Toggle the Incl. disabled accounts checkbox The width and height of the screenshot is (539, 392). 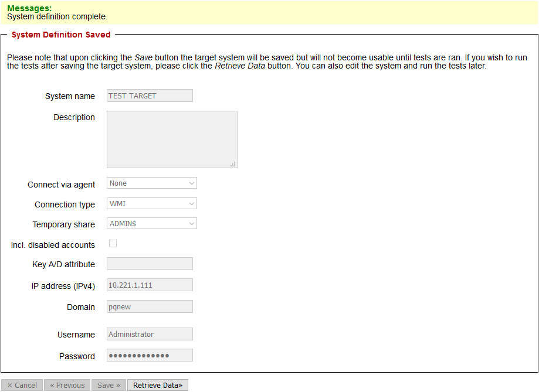(x=113, y=244)
